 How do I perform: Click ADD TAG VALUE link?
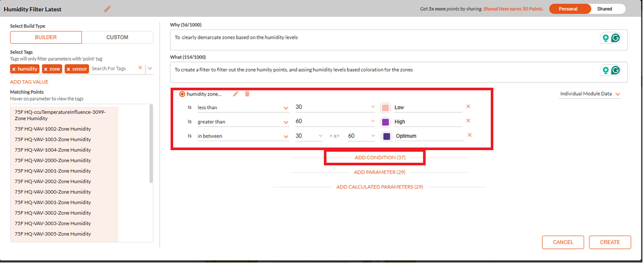click(x=29, y=82)
